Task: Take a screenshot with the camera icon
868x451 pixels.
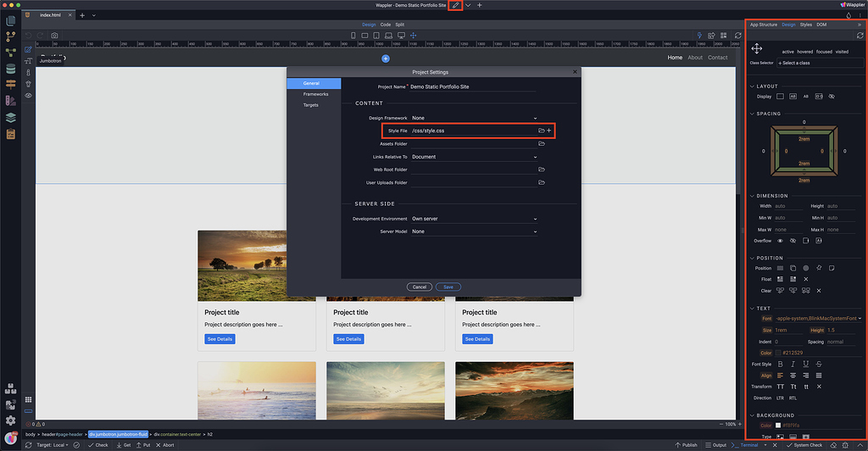Action: [54, 36]
